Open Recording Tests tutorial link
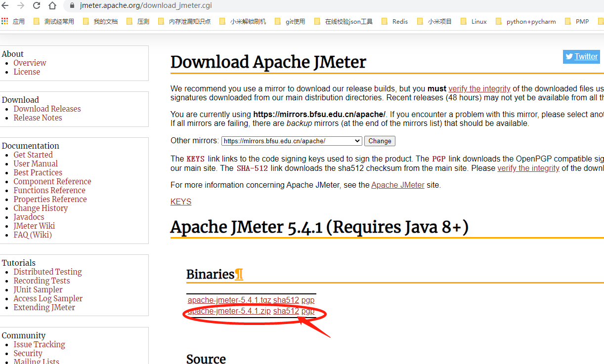This screenshot has height=364, width=604. tap(42, 281)
